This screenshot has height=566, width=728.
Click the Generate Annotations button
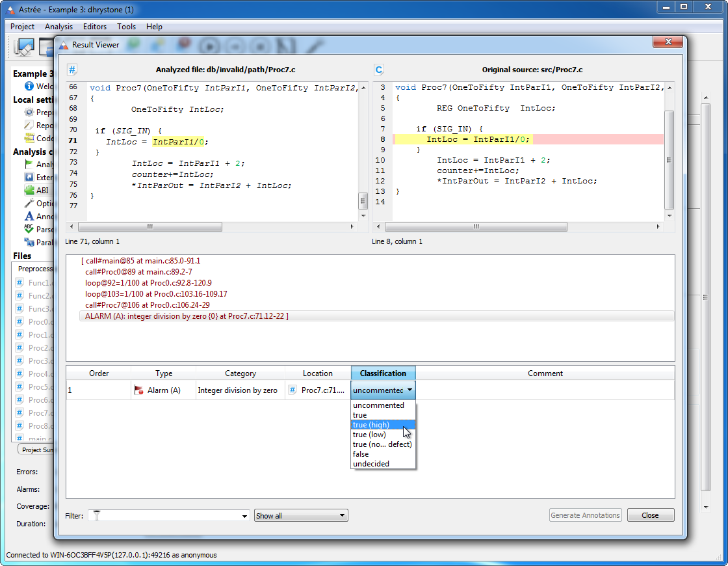click(x=585, y=515)
